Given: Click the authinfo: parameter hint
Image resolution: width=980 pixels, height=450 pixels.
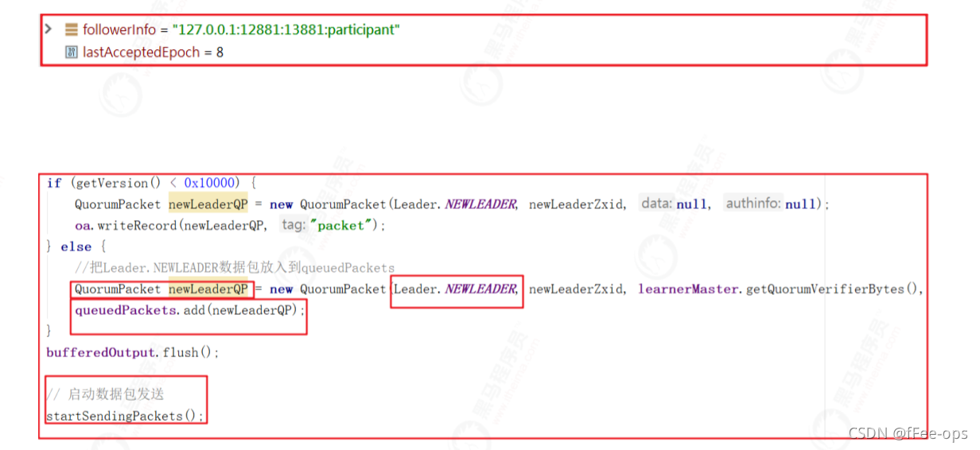Looking at the screenshot, I should point(753,204).
